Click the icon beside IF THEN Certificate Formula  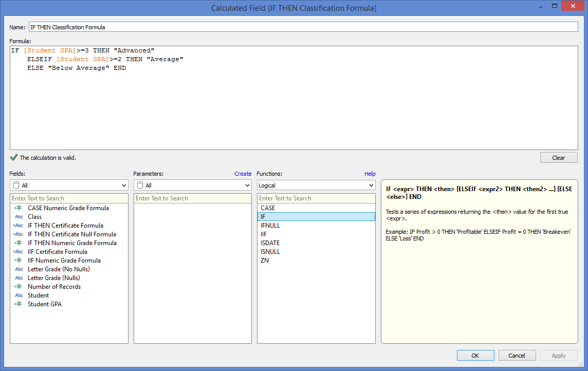click(19, 226)
